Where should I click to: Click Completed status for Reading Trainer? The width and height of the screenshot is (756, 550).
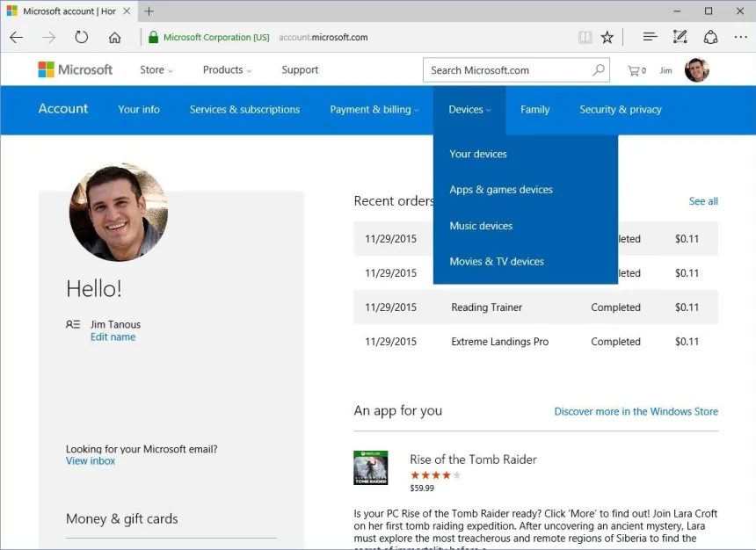[x=615, y=307]
